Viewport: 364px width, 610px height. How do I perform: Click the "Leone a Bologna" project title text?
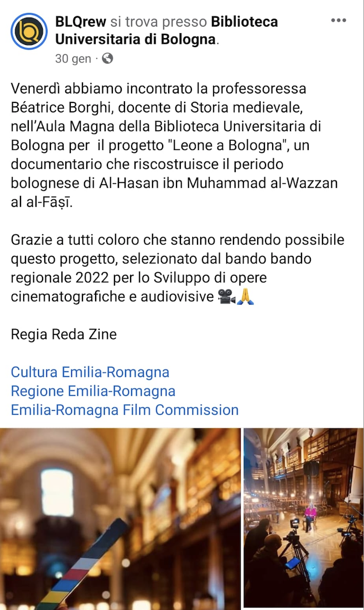click(x=227, y=145)
